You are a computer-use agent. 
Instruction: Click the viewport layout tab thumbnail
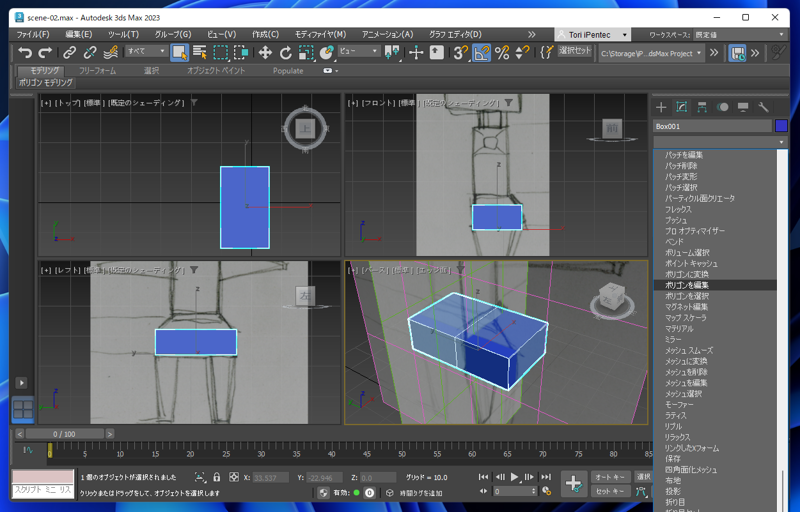point(23,409)
